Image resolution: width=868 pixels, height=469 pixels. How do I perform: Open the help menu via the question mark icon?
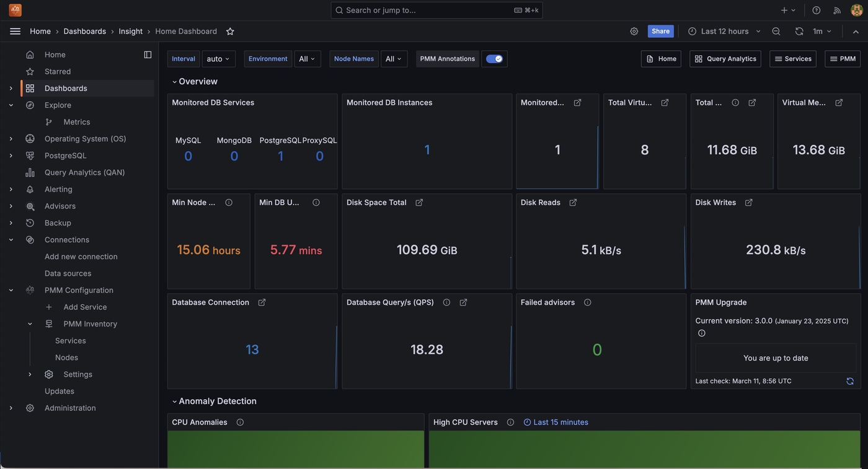(816, 10)
